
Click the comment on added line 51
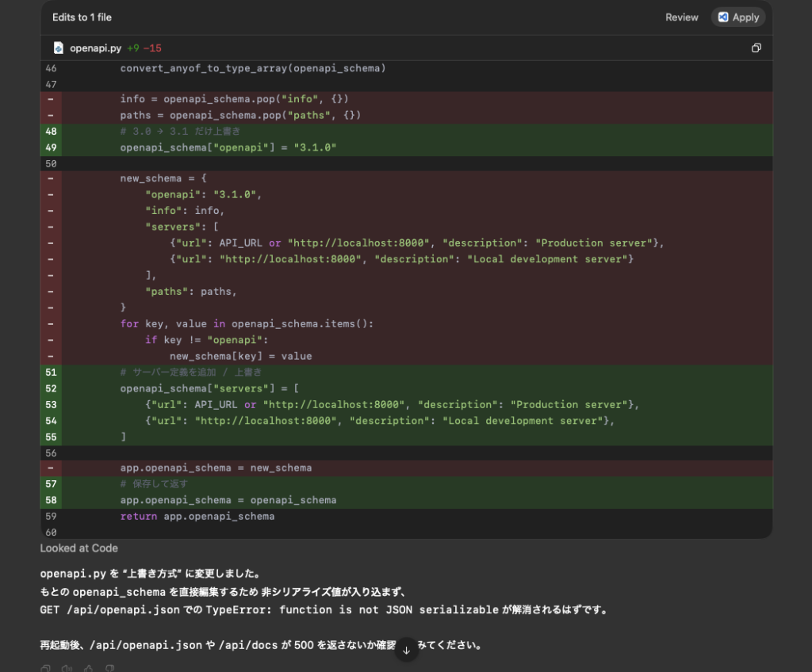(x=191, y=372)
